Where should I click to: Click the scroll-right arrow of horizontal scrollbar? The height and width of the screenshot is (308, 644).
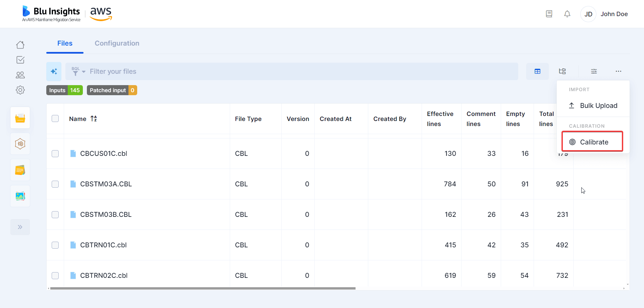pyautogui.click(x=624, y=288)
